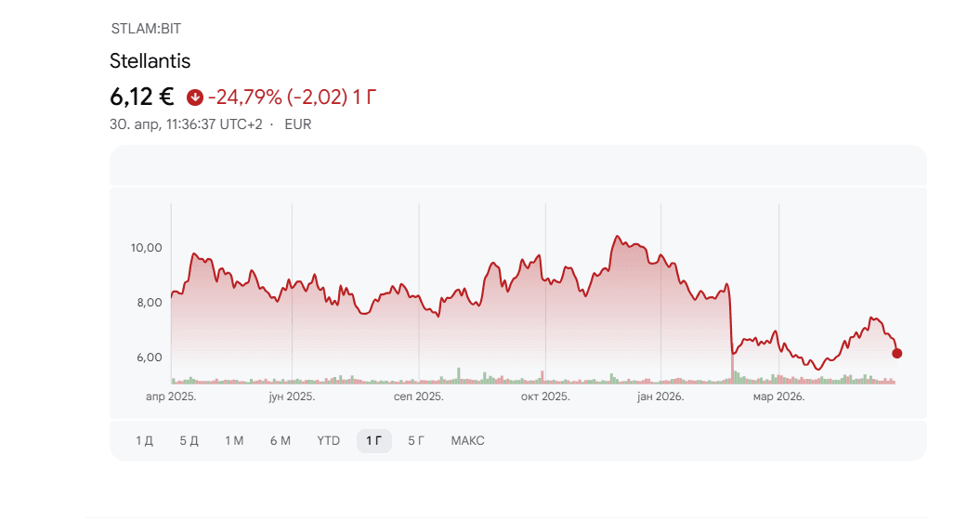Click the 30. апр timestamp text
This screenshot has height=520, width=980.
pyautogui.click(x=186, y=124)
